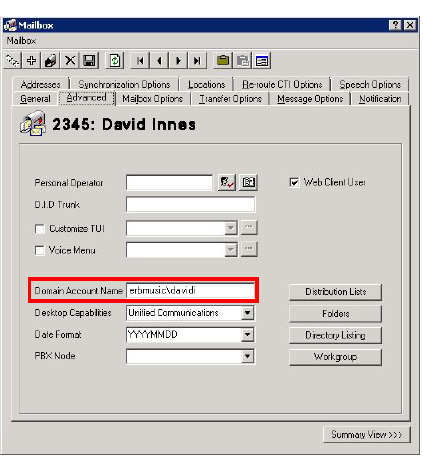Switch to the Speech Options tab
The image size is (423, 476).
coord(370,85)
